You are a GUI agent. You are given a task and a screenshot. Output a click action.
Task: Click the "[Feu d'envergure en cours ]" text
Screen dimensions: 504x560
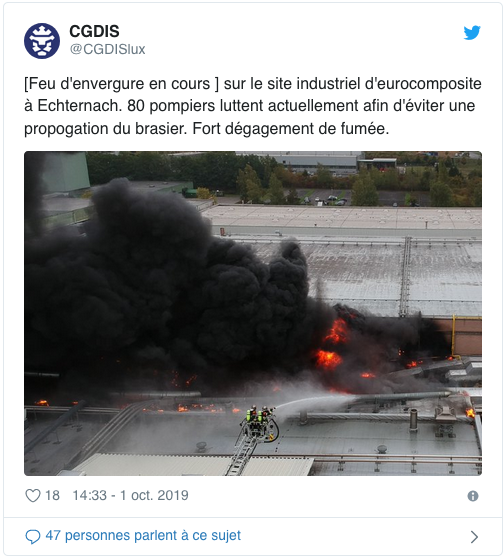[x=121, y=84]
